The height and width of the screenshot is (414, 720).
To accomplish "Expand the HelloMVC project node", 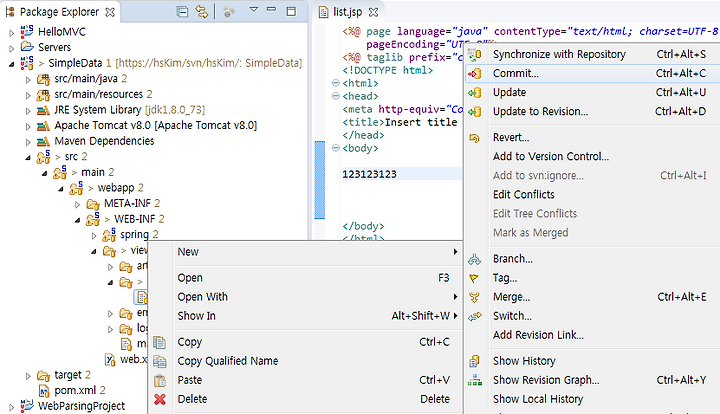I will pos(11,33).
